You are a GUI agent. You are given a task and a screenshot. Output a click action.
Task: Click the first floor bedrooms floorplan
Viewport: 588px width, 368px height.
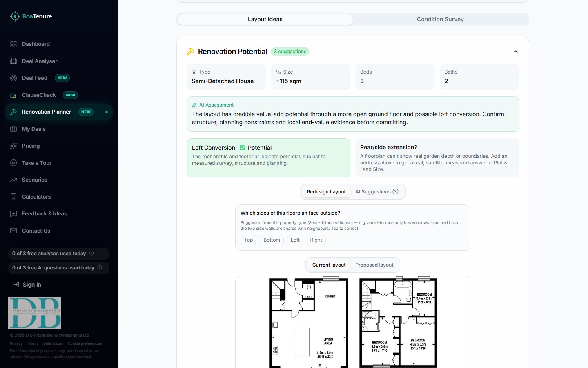pos(398,323)
